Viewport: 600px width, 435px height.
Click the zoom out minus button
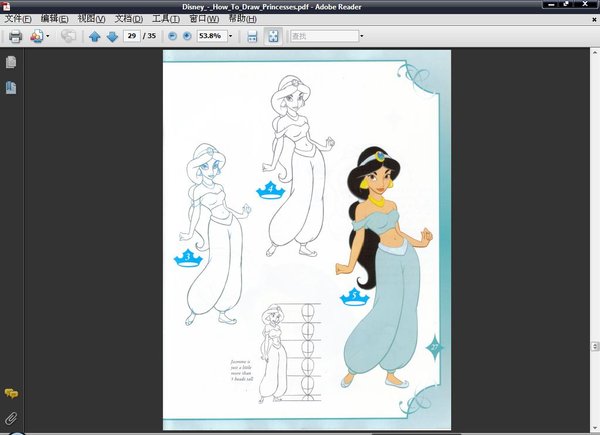(x=172, y=37)
